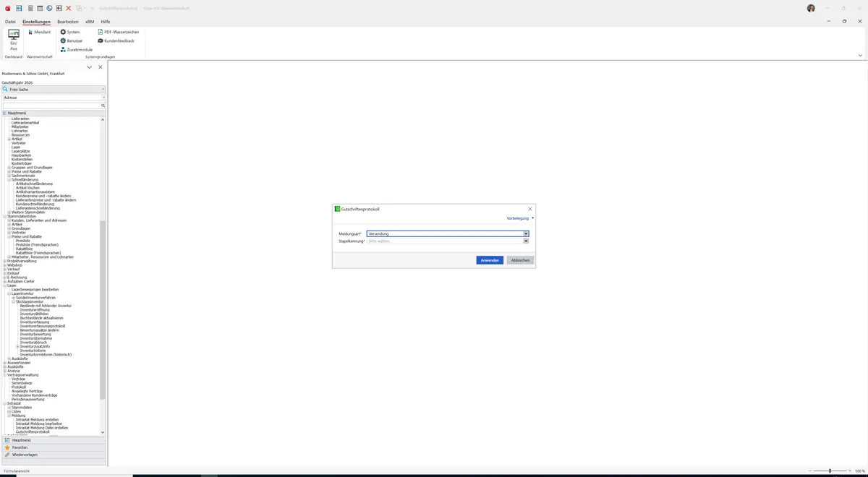Click the globe icon in the quick access toolbar
868x477 pixels.
tap(49, 8)
